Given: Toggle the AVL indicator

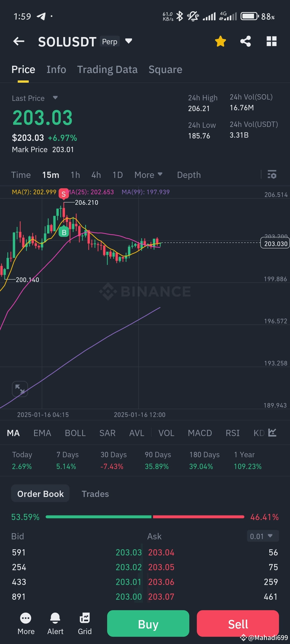Looking at the screenshot, I should (137, 433).
